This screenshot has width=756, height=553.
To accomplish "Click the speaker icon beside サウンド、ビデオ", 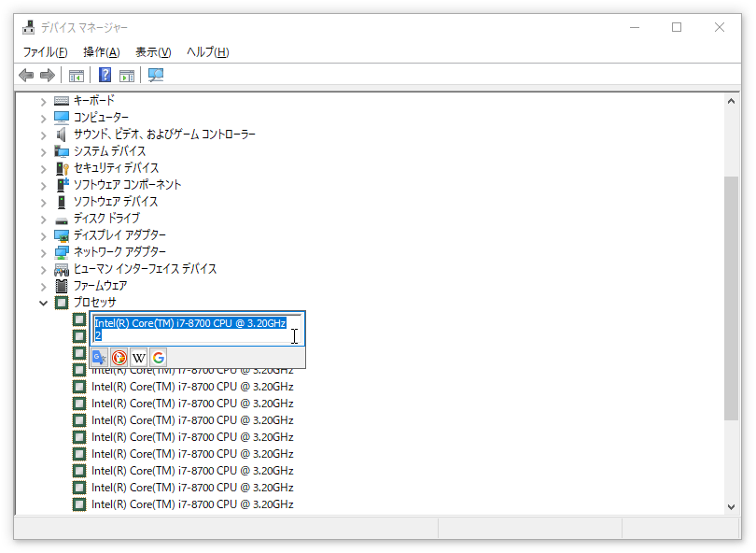I will (x=62, y=135).
